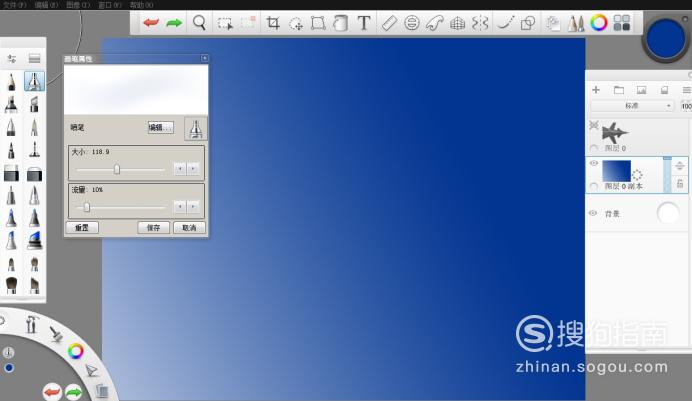The height and width of the screenshot is (401, 692).
Task: Open the 帮助 (Help) menu
Action: (141, 5)
